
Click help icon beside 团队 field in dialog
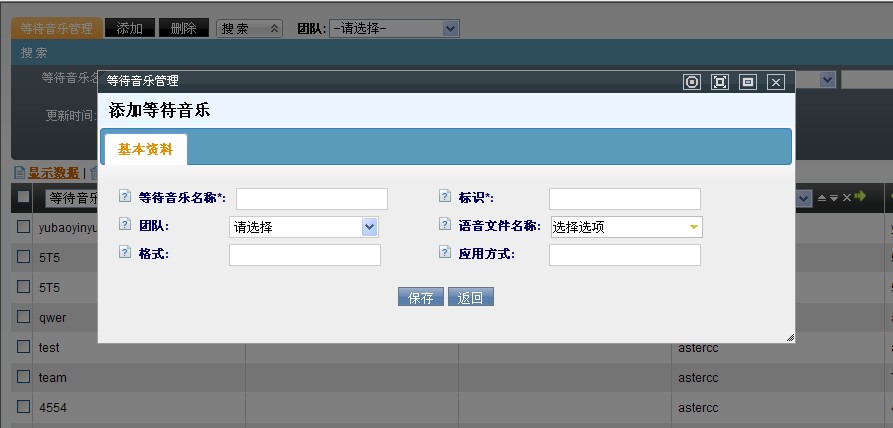pos(125,225)
